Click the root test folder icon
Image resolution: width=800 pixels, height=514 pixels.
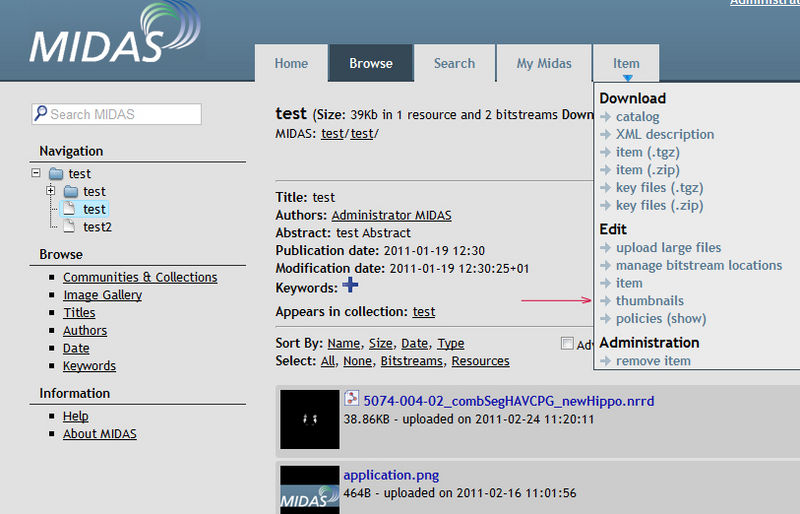55,174
